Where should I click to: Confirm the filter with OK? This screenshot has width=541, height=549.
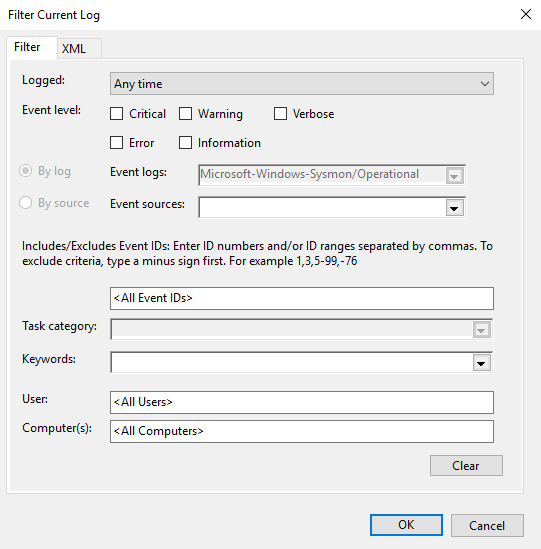point(406,525)
